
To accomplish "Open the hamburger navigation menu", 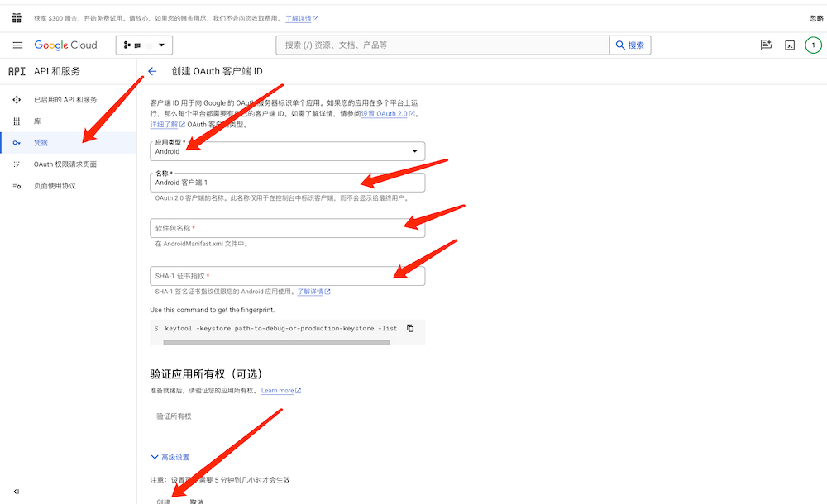I will tap(17, 45).
